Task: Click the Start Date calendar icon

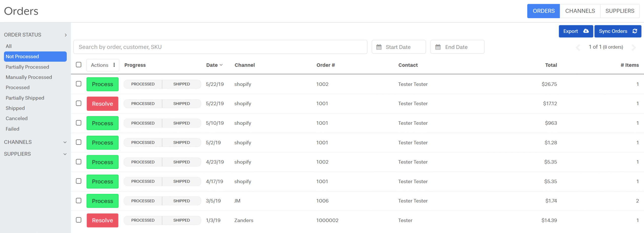Action: click(379, 47)
